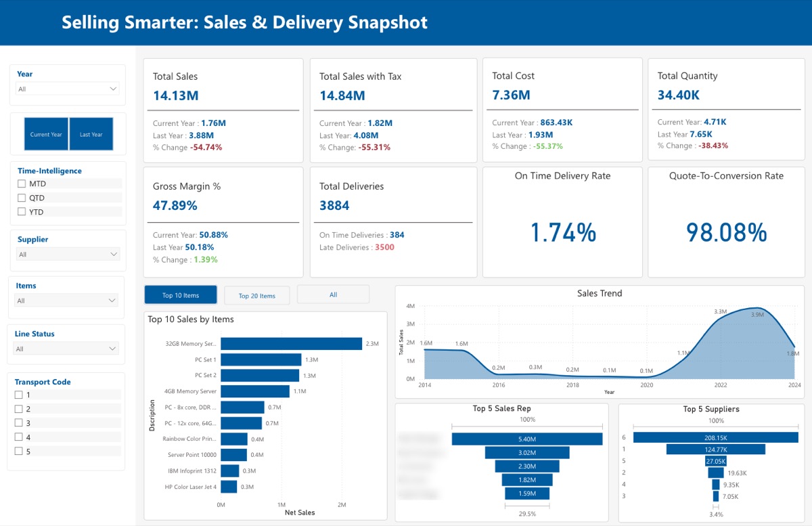Open the Line Status slicer dropdown
The height and width of the screenshot is (526, 812).
click(66, 349)
